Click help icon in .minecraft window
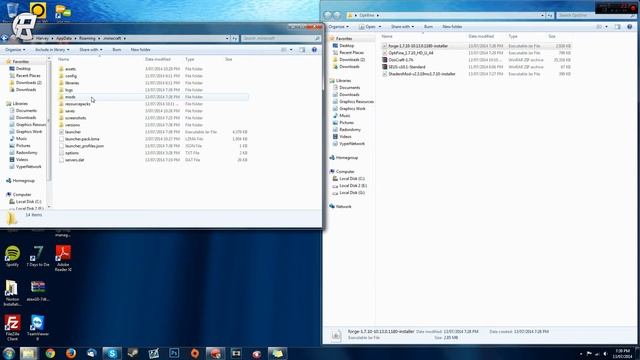This screenshot has width=640, height=360. pos(314,50)
